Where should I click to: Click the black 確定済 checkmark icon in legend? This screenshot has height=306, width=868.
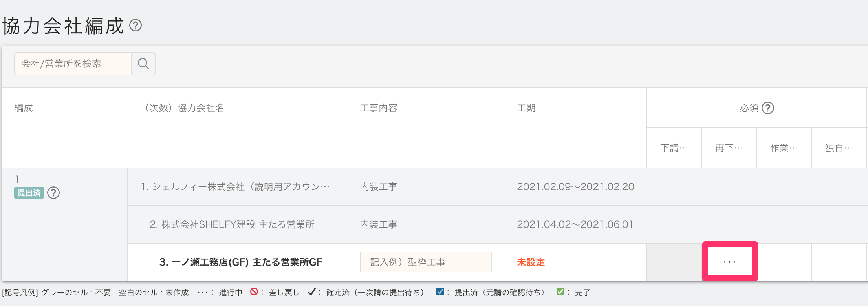[x=311, y=292]
